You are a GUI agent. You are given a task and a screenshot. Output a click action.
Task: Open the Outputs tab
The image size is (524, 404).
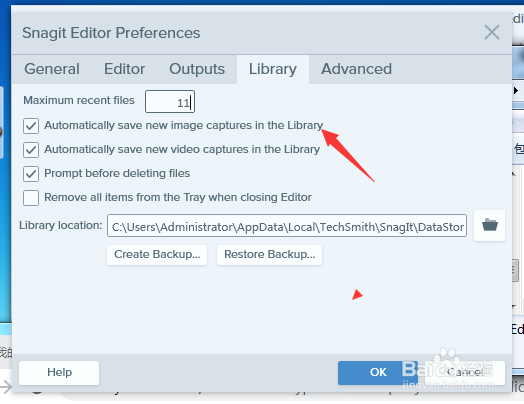pos(197,69)
